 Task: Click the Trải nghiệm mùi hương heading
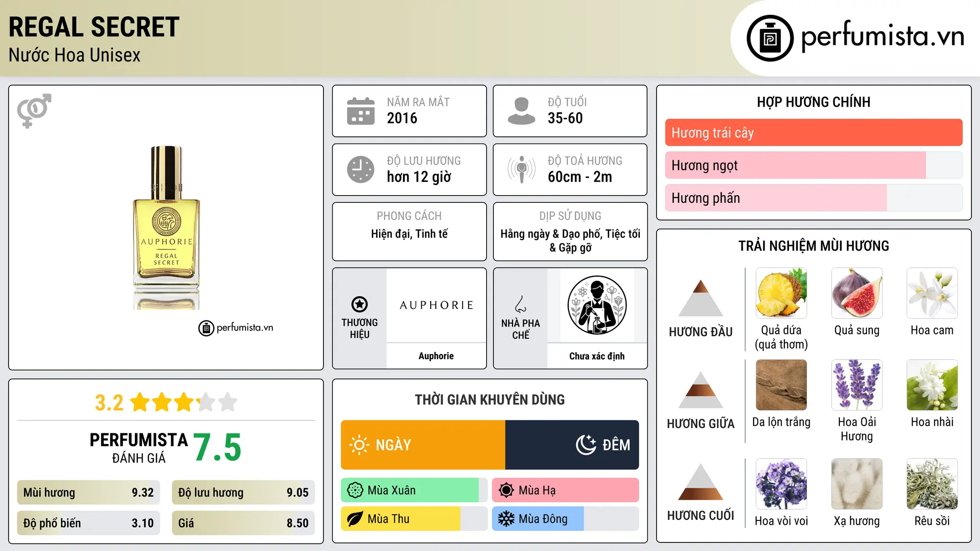coord(813,246)
